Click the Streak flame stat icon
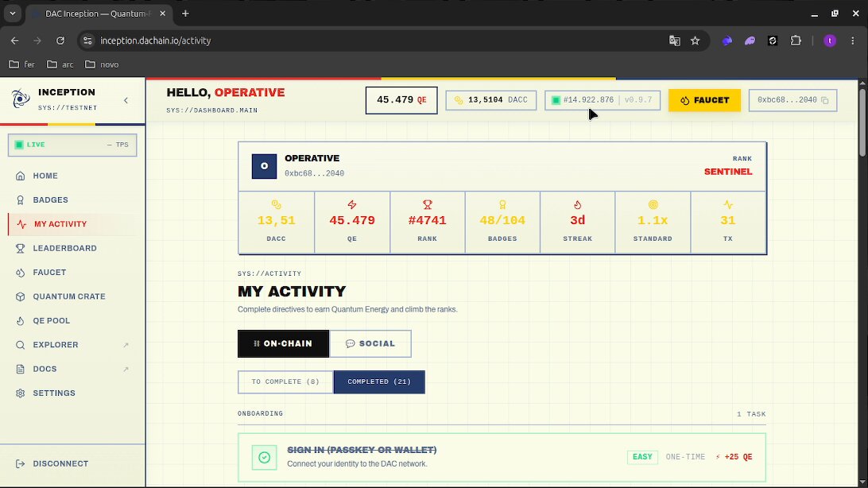The image size is (868, 488). pos(577,205)
